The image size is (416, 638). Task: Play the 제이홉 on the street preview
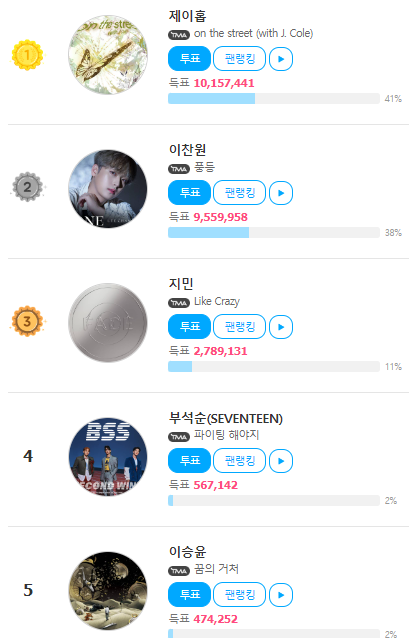[281, 59]
